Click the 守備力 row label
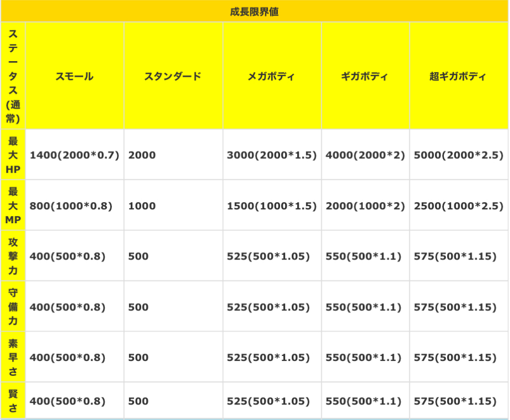This screenshot has height=420, width=510. pyautogui.click(x=13, y=306)
